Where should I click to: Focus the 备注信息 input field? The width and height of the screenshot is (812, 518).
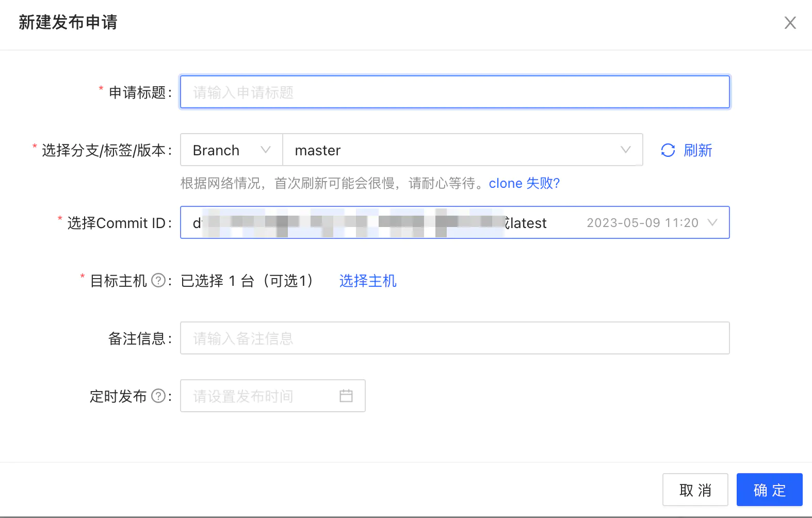[454, 338]
